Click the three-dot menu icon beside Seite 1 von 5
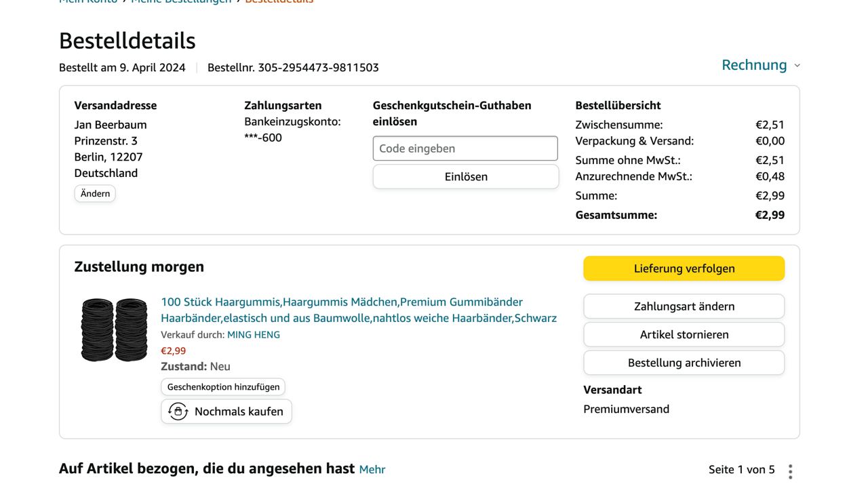The height and width of the screenshot is (486, 868). (790, 471)
